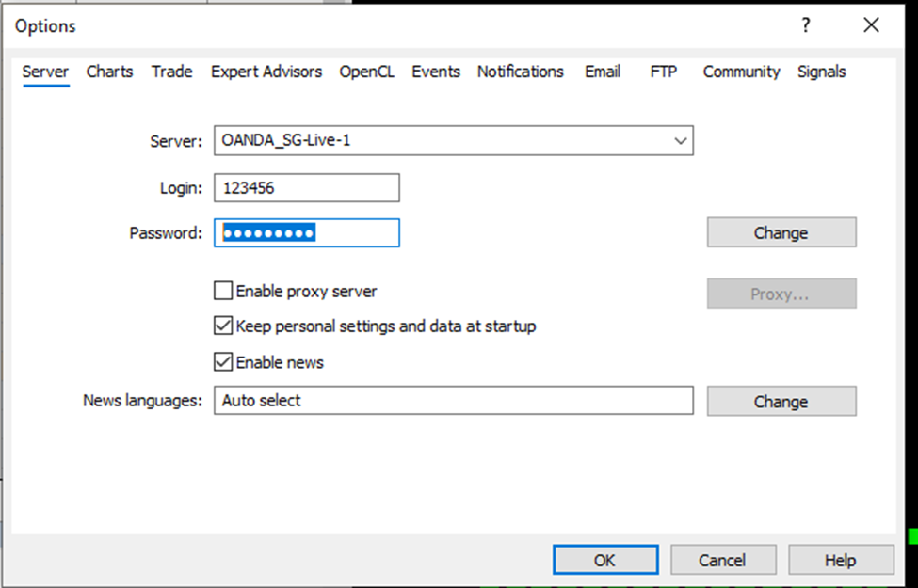The height and width of the screenshot is (588, 918).
Task: Open the Email tab
Action: 603,72
